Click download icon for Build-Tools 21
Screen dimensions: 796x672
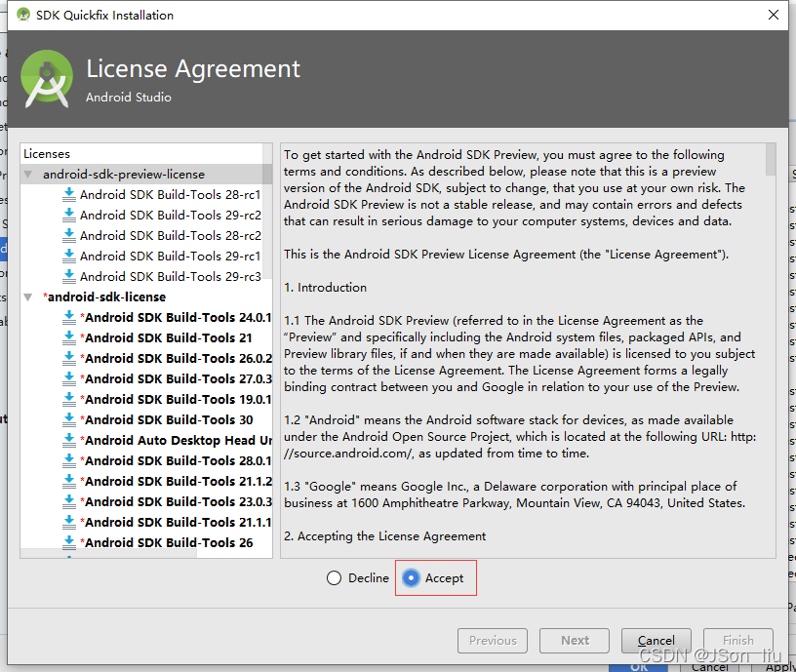(68, 338)
